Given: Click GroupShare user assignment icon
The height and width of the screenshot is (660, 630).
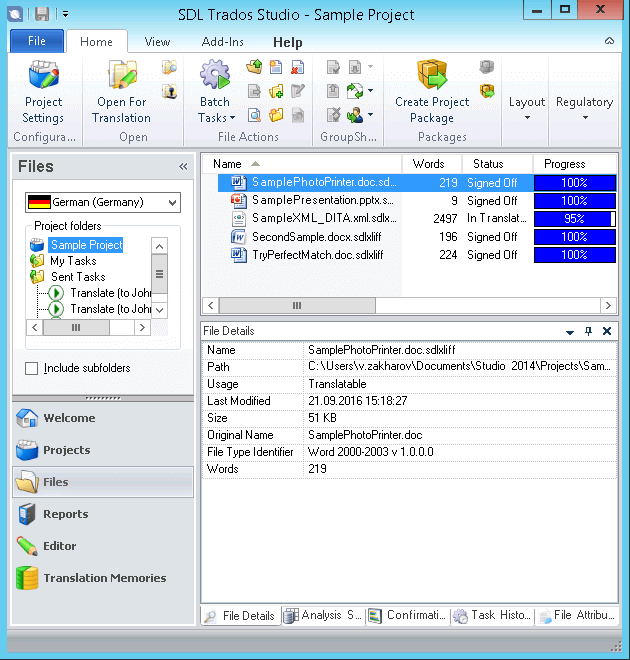Looking at the screenshot, I should (x=355, y=115).
